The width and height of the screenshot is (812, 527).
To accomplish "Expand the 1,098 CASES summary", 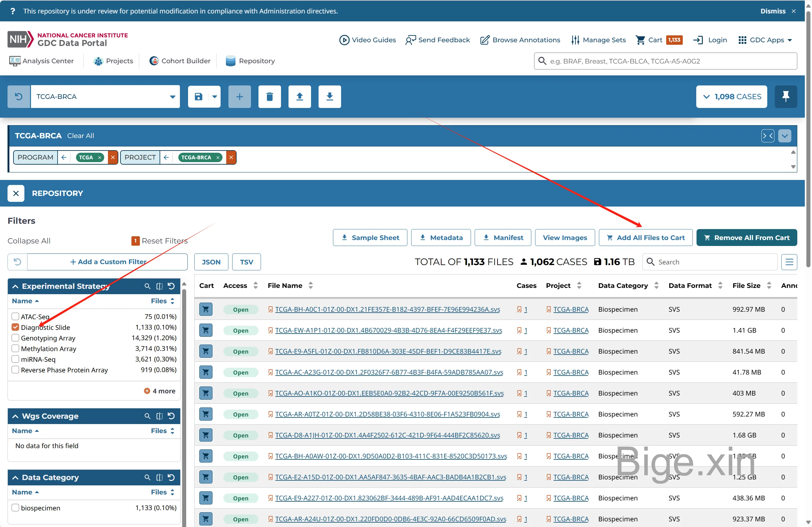I will pyautogui.click(x=732, y=97).
